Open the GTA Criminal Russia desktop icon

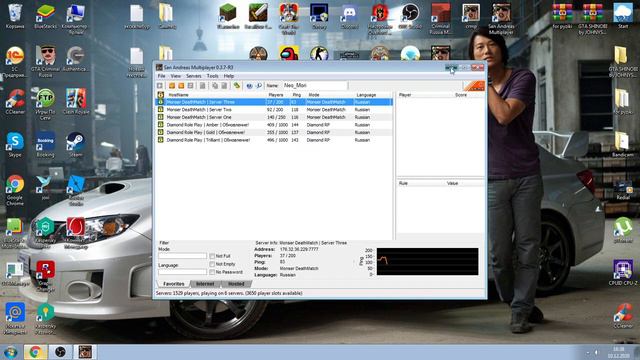tap(45, 61)
